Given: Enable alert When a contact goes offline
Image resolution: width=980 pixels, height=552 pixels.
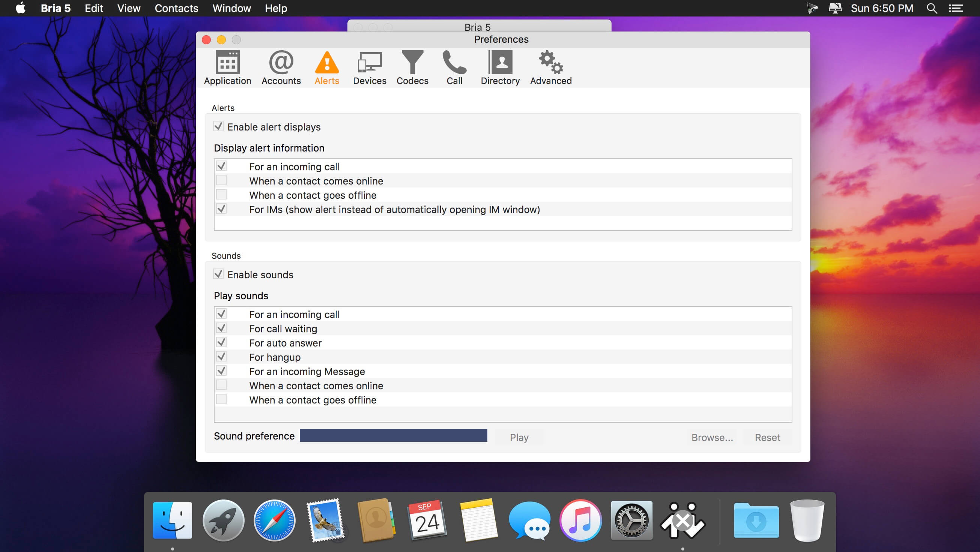Looking at the screenshot, I should pyautogui.click(x=221, y=195).
